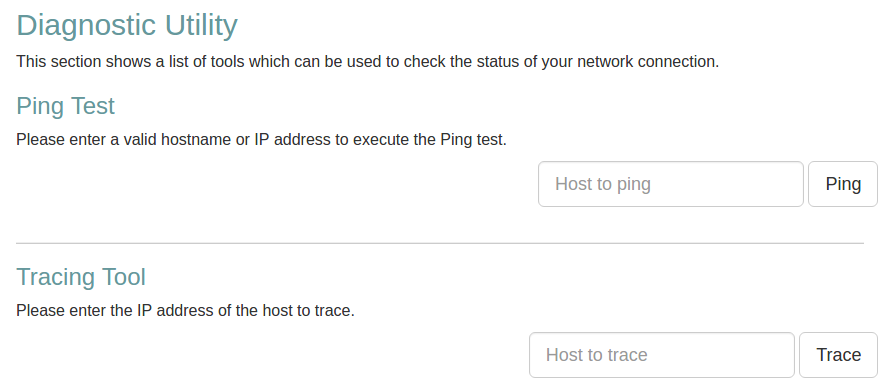Click the valid hostname instruction under Ping Test
The image size is (896, 390).
261,140
